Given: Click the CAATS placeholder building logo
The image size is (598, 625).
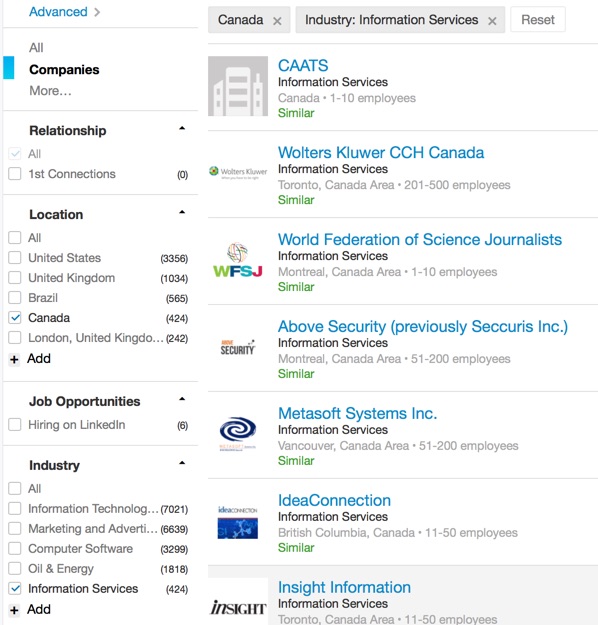Looking at the screenshot, I should click(x=238, y=86).
